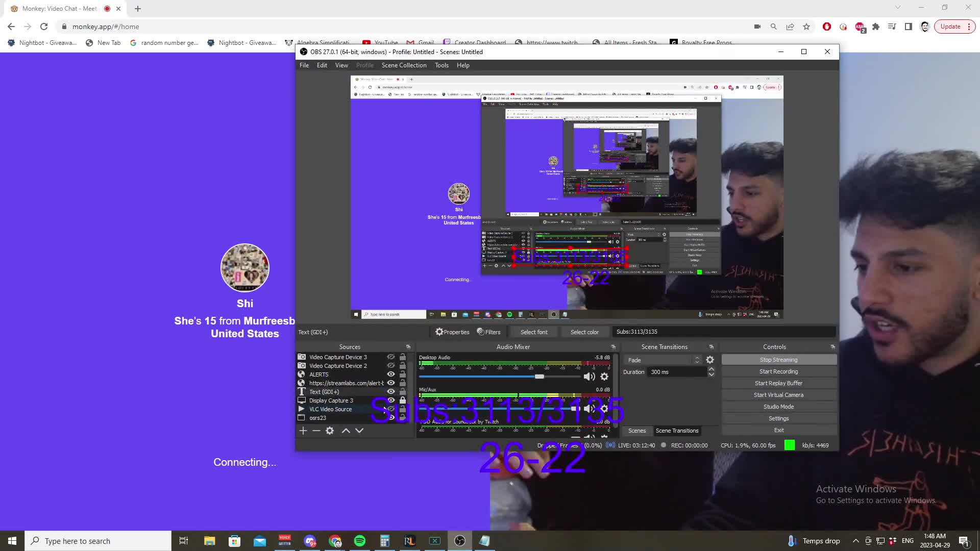Adjust the Desktop Audio volume slider handle
The image size is (980, 551).
pos(540,377)
